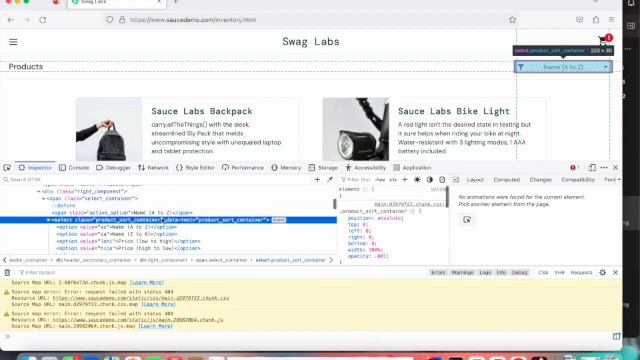Screen dimensions: 640x360
Task: Bookmark this page with star icon
Action: point(512,20)
